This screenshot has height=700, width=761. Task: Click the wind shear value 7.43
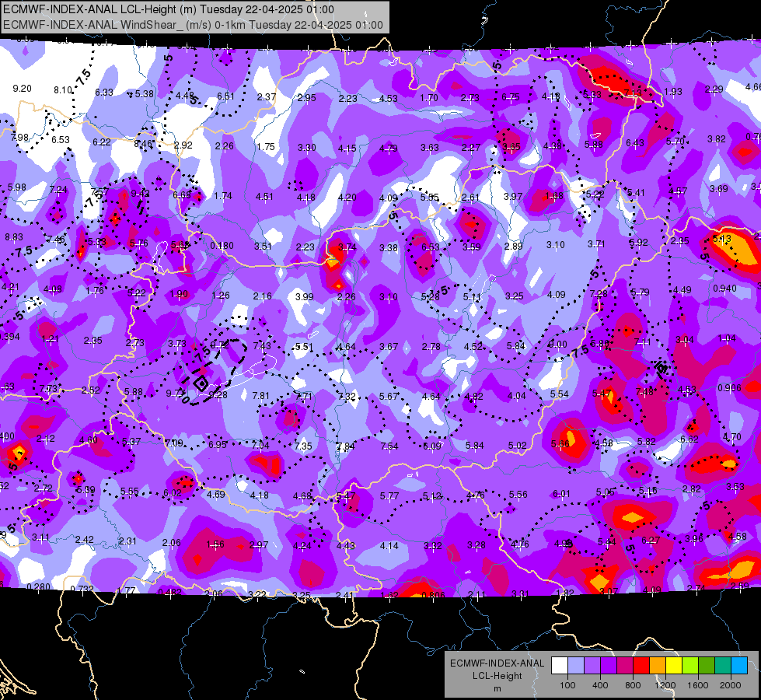click(x=262, y=346)
